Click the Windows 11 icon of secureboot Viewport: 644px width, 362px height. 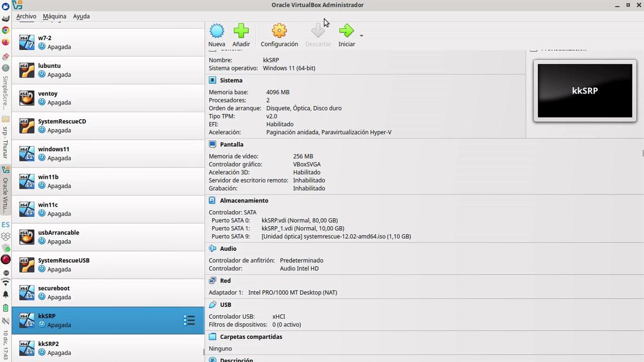click(27, 293)
